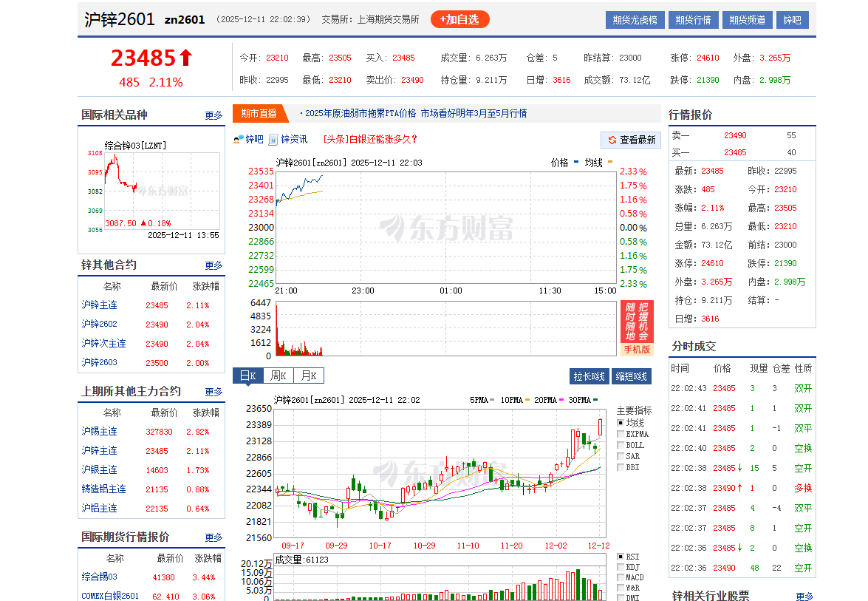
Task: Open the 沪锡主连 contract link
Action: coord(100,432)
